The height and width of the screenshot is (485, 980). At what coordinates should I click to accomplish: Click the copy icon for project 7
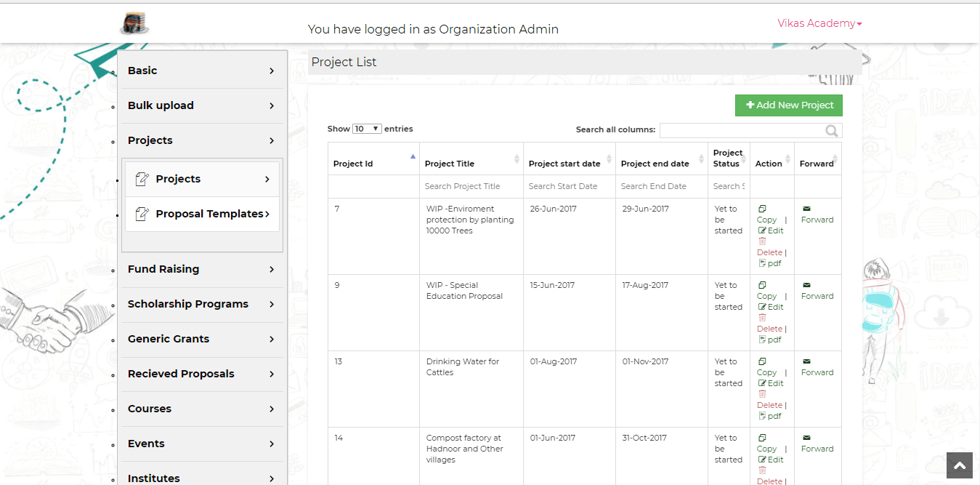pyautogui.click(x=762, y=209)
